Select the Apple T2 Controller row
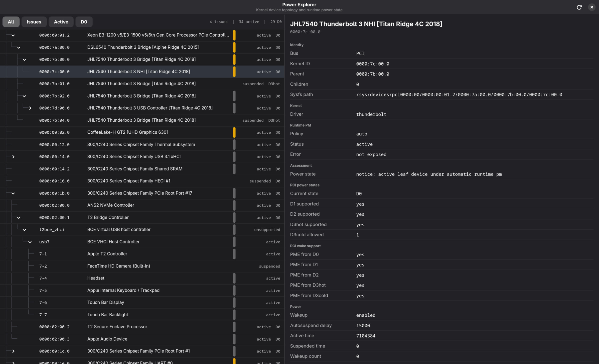Screen dimensions: 599x364 142,254
